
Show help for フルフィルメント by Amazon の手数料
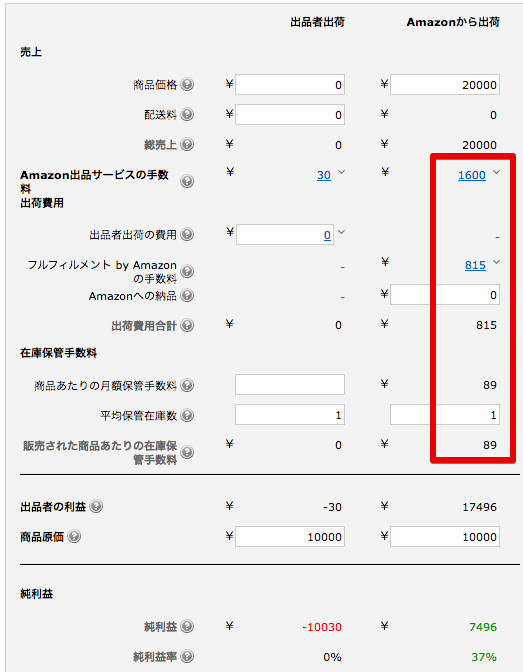click(187, 271)
